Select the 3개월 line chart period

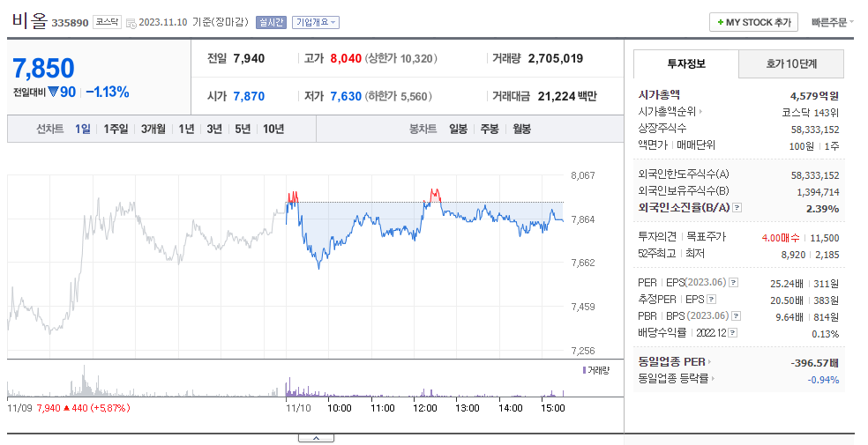tap(153, 129)
